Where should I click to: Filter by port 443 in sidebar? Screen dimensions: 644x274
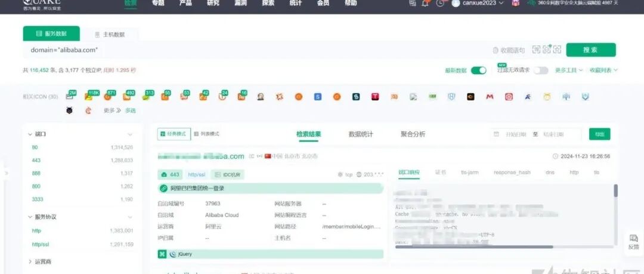[x=36, y=161]
